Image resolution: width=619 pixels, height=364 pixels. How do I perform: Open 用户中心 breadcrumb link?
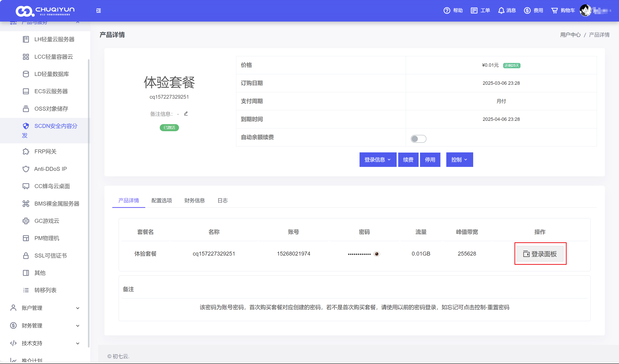570,35
